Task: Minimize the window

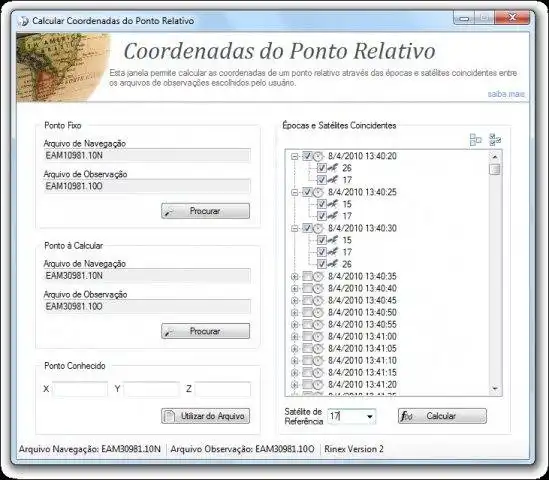Action: [464, 18]
